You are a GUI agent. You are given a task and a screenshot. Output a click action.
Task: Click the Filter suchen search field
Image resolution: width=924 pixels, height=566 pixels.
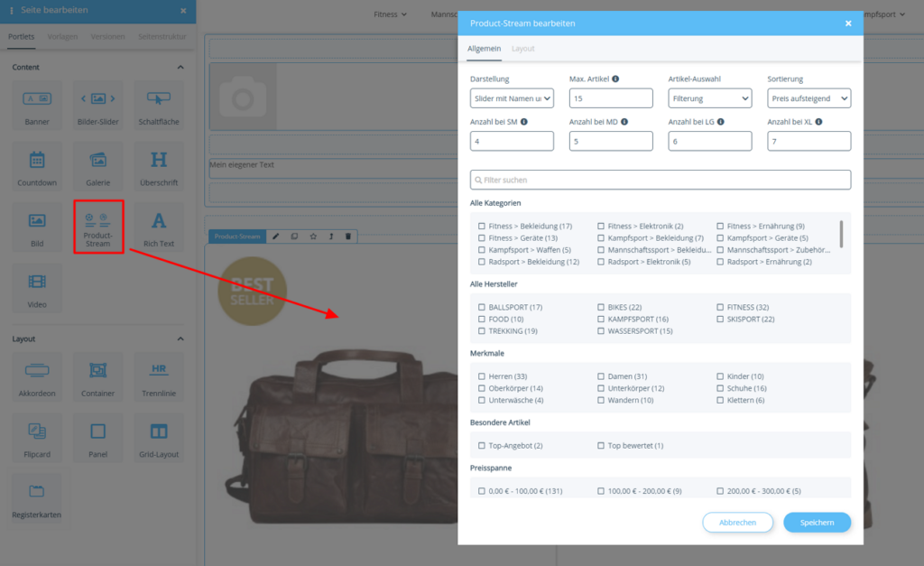660,179
